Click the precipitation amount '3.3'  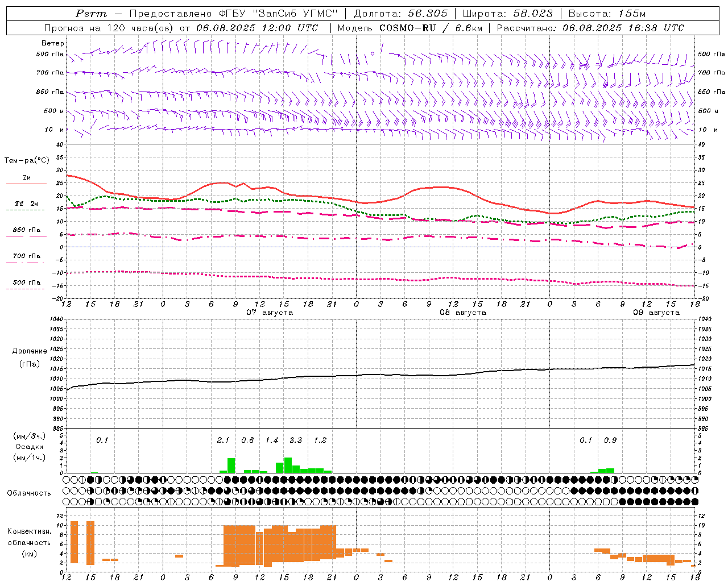pyautogui.click(x=296, y=440)
